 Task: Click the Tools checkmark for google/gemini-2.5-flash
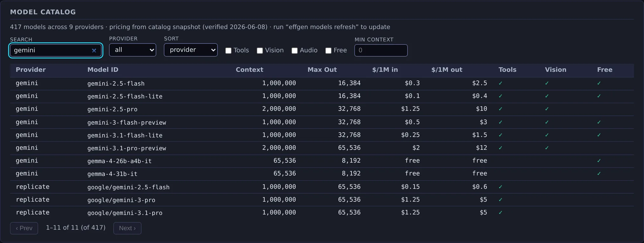(x=500, y=187)
